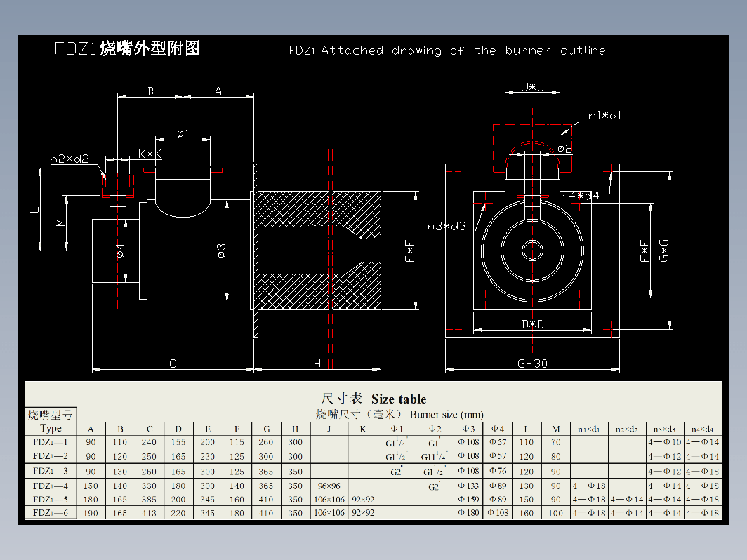The width and height of the screenshot is (747, 560).
Task: Click dimension label 'H' below the side view
Action: tap(317, 364)
